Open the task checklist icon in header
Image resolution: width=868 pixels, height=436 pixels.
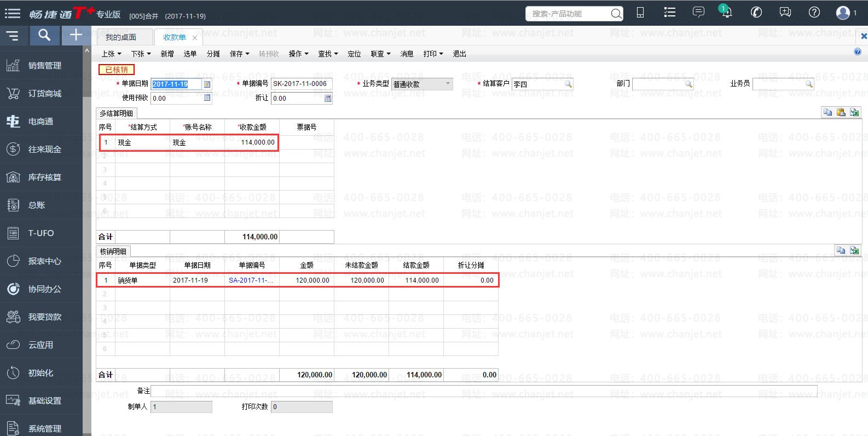pyautogui.click(x=669, y=13)
